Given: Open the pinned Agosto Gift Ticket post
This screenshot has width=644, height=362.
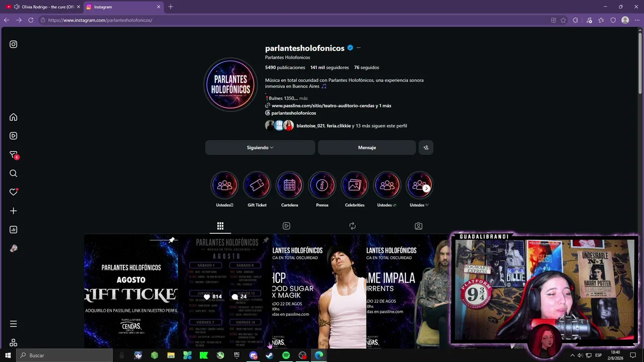Looking at the screenshot, I should (131, 291).
